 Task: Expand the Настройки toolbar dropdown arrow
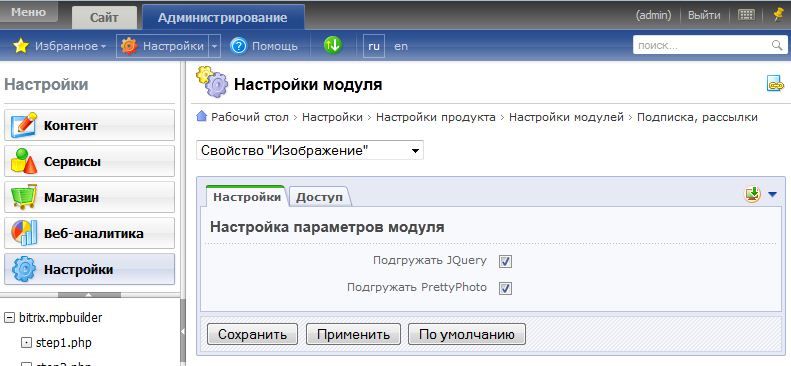[x=214, y=46]
